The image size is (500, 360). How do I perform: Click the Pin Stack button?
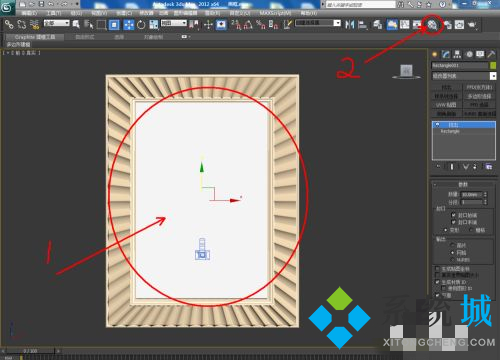(438, 166)
